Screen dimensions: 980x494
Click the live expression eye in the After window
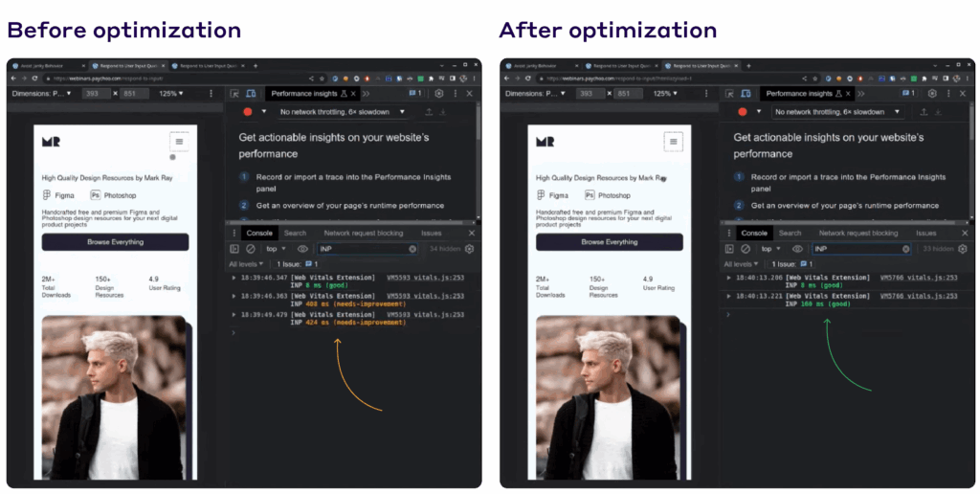pos(797,249)
